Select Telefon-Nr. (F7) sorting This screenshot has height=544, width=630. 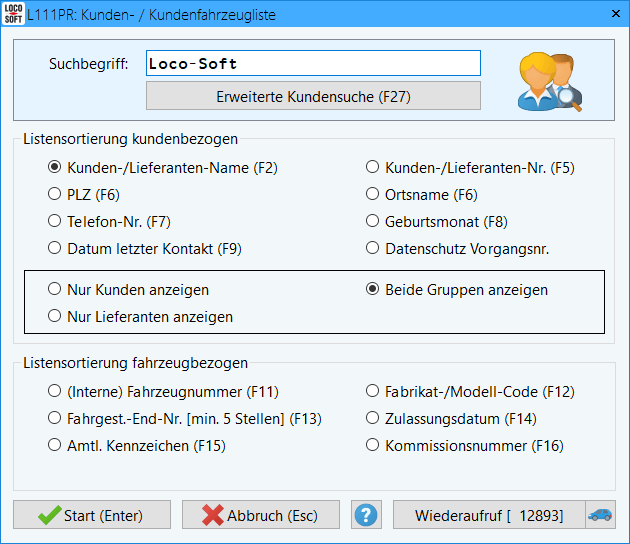point(55,222)
